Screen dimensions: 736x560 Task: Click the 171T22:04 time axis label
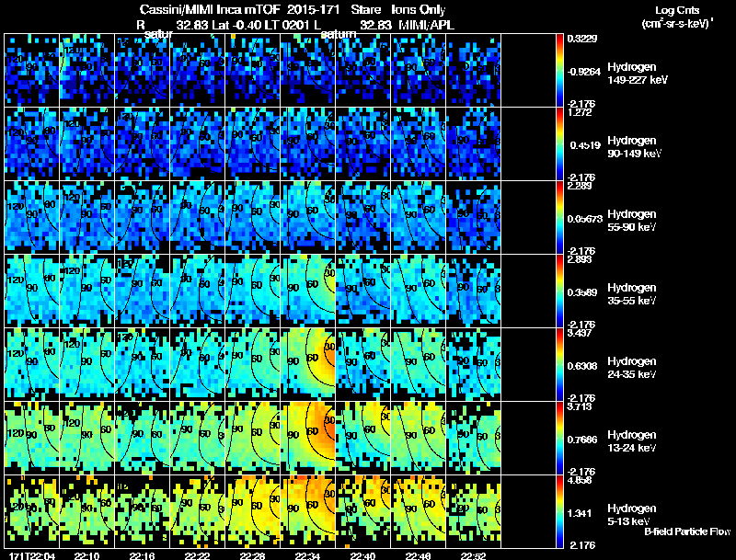click(x=31, y=556)
